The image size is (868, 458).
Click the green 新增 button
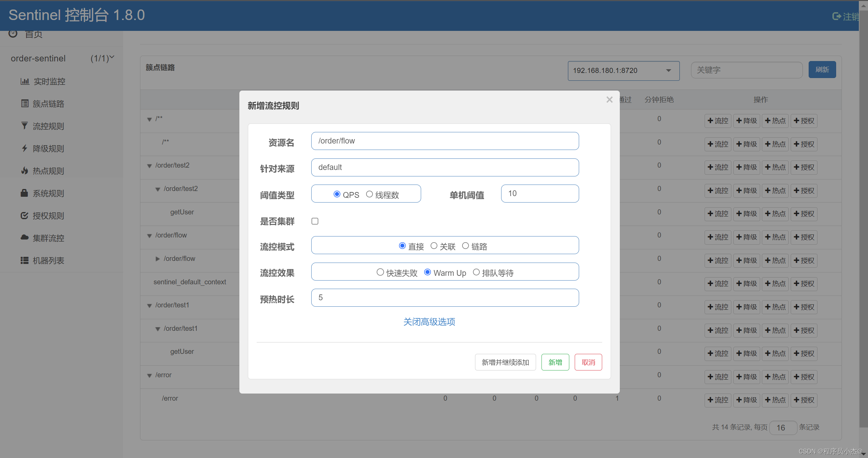point(555,362)
